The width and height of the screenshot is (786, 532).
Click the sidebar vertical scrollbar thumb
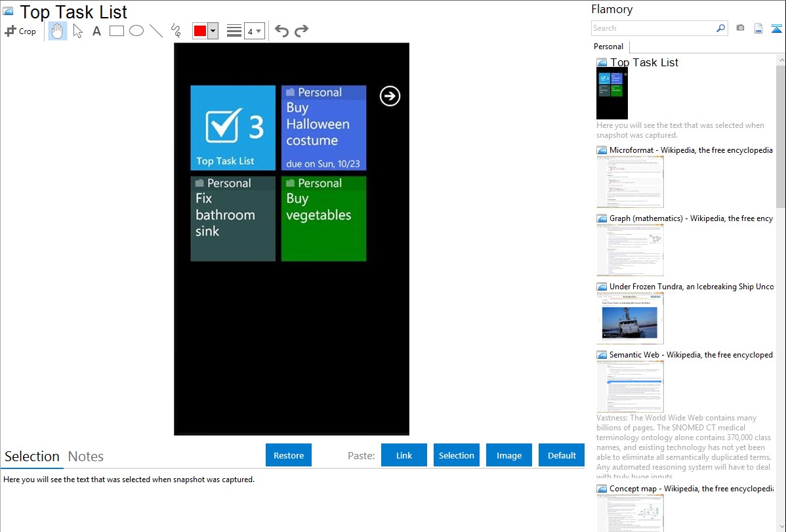point(781,136)
